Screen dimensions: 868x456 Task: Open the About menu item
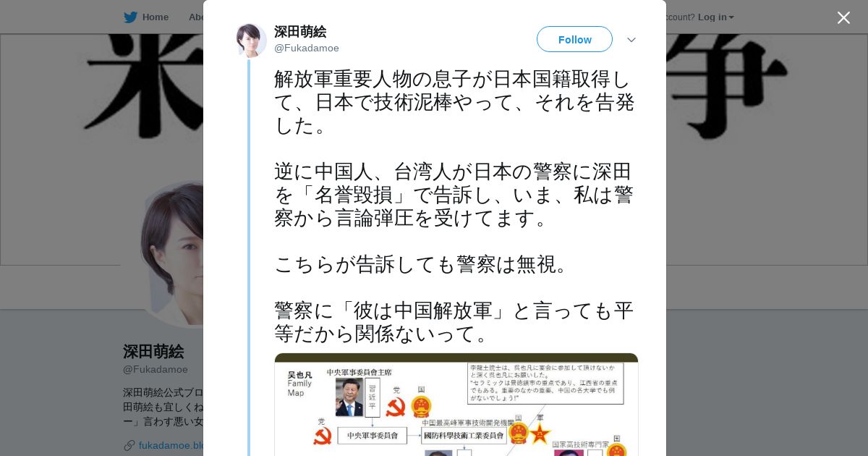coord(195,17)
